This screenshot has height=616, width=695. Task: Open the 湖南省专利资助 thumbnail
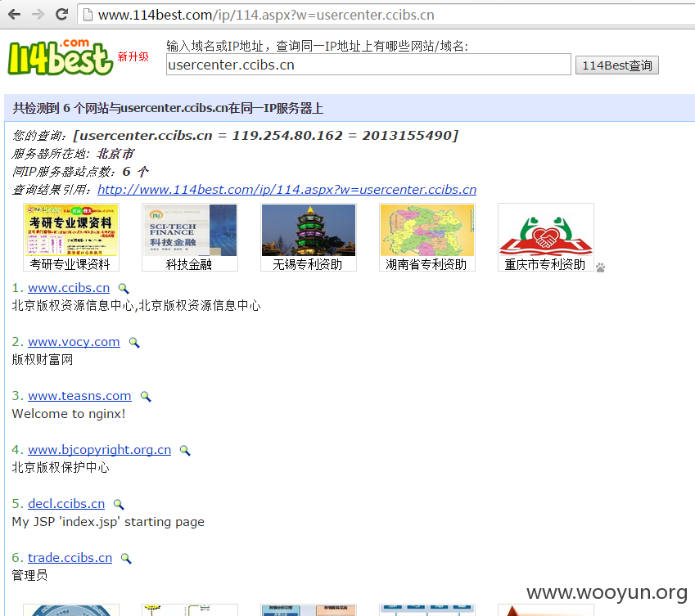pos(427,237)
